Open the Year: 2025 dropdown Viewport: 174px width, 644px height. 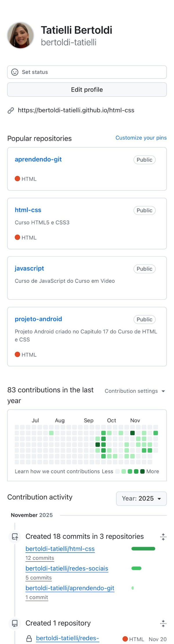(x=141, y=499)
